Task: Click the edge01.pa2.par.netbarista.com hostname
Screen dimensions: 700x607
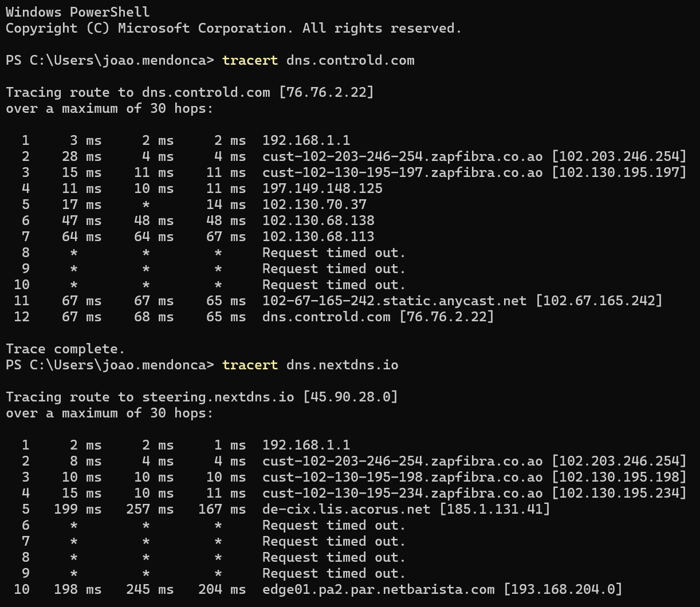Action: [379, 590]
